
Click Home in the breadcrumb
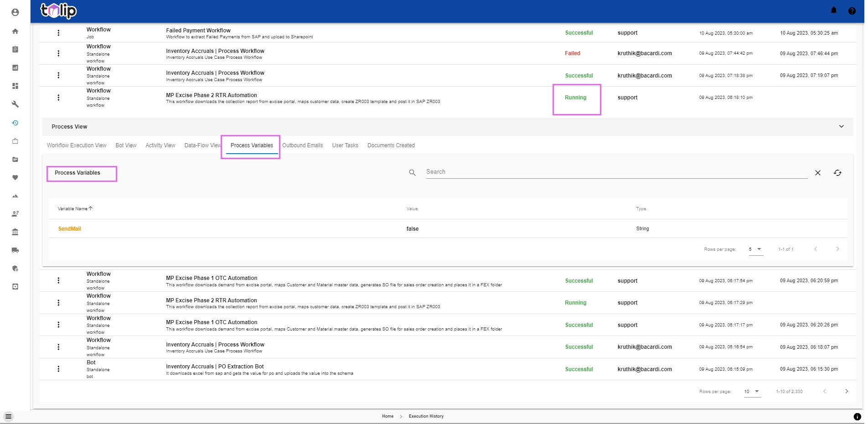click(x=387, y=416)
